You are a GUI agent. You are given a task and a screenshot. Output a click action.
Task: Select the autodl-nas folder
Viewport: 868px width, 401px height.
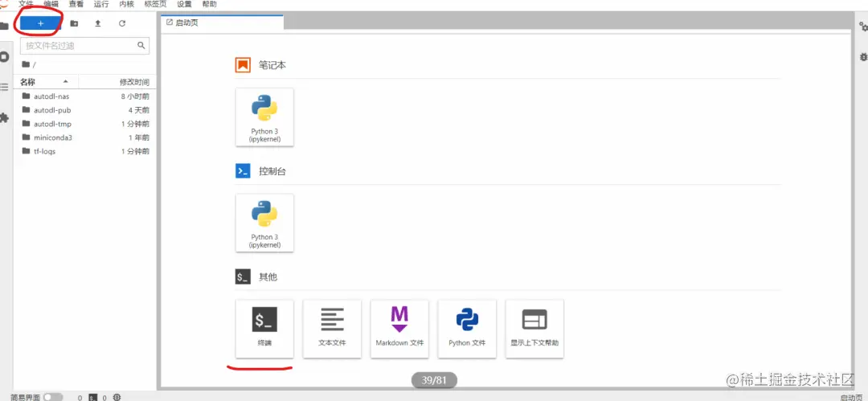click(x=85, y=96)
